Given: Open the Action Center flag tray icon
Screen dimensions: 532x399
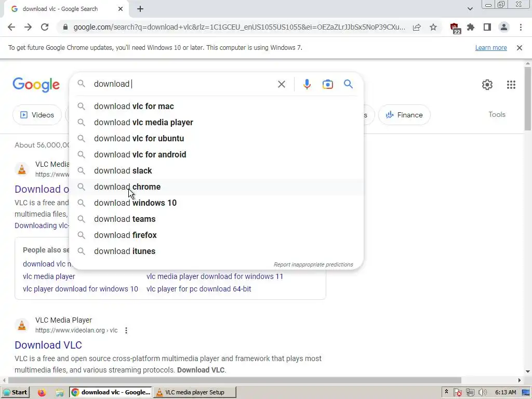Looking at the screenshot, I should pos(457,393).
